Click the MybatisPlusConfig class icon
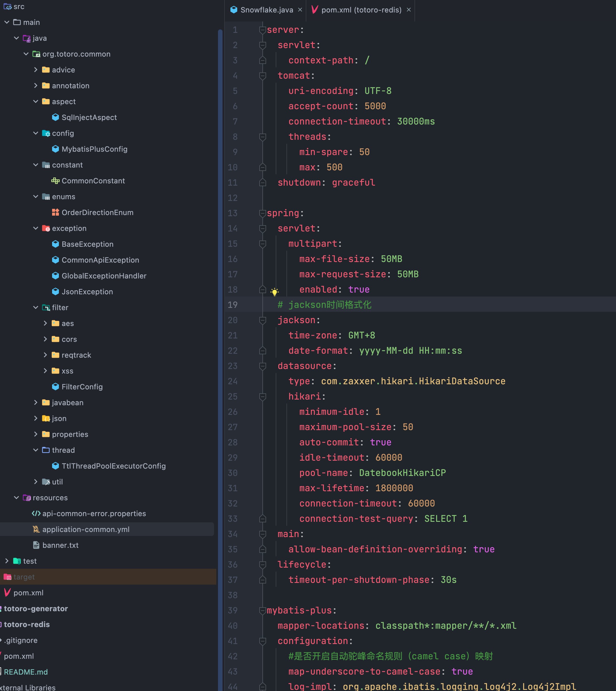This screenshot has width=616, height=691. point(55,149)
